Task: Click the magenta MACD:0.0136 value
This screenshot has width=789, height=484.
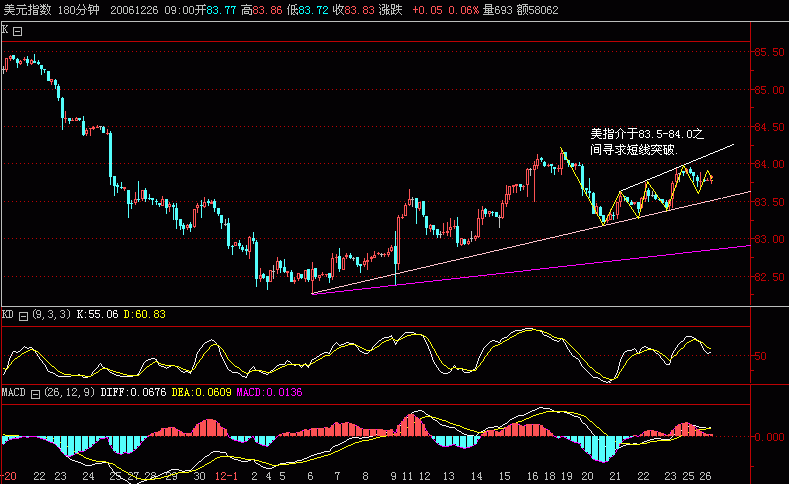Action: pos(269,392)
